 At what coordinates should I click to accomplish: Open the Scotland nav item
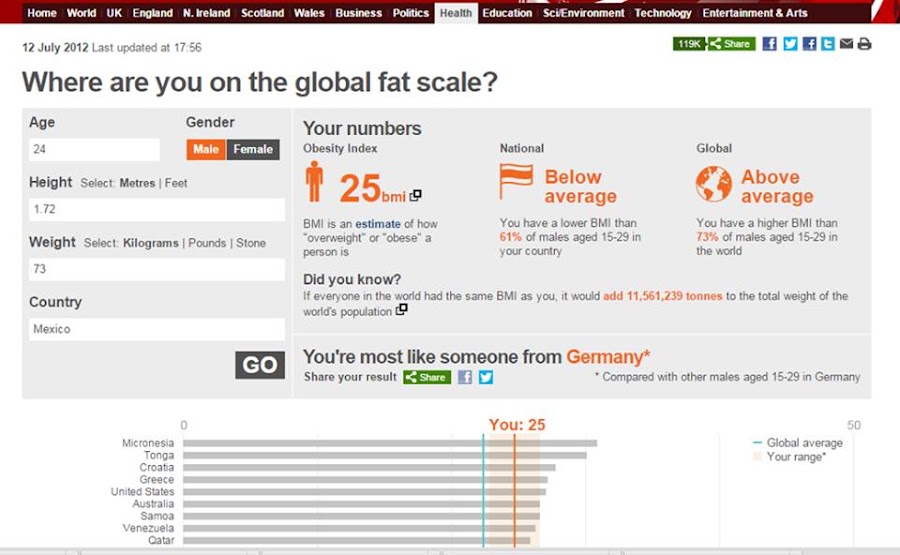pos(262,13)
